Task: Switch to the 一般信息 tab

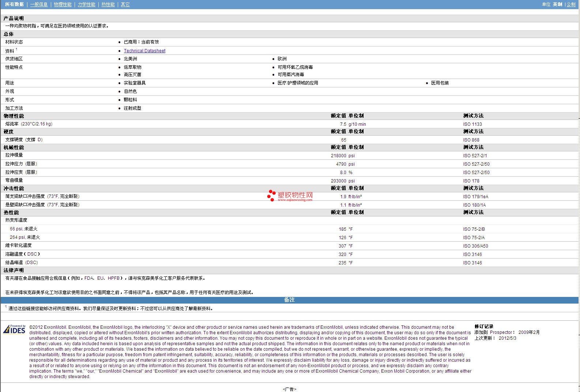Action: click(x=39, y=4)
